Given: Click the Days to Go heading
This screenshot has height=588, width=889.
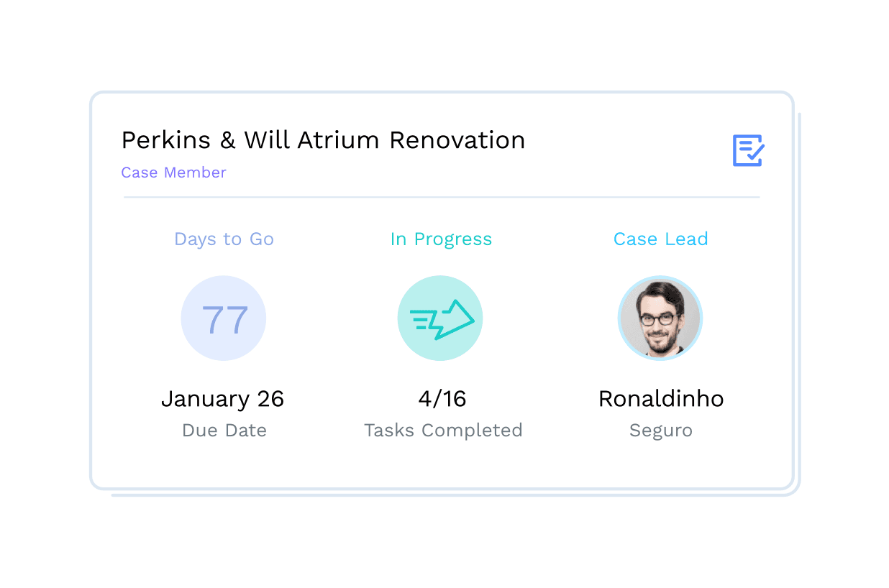Looking at the screenshot, I should pyautogui.click(x=224, y=239).
